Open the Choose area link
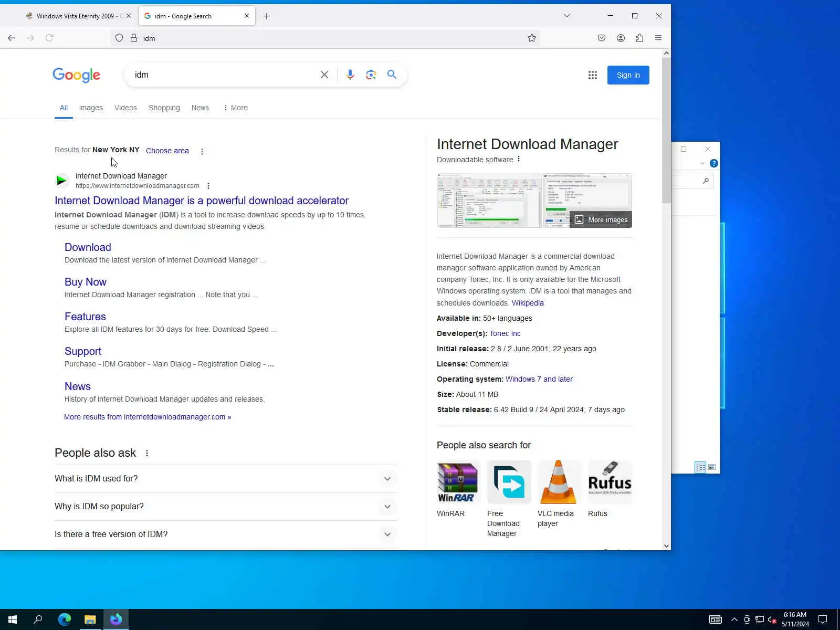 (x=167, y=151)
